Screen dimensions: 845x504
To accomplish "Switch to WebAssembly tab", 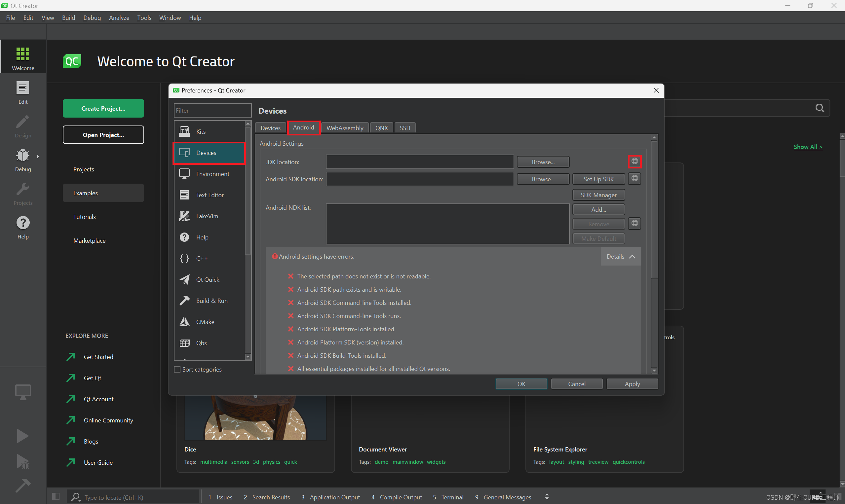I will coord(345,128).
